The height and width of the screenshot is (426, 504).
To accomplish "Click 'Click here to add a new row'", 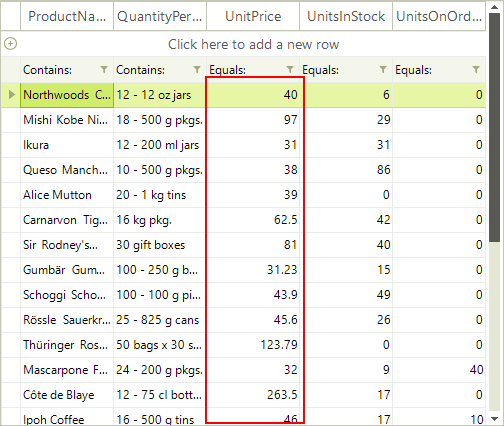I will pos(253,44).
